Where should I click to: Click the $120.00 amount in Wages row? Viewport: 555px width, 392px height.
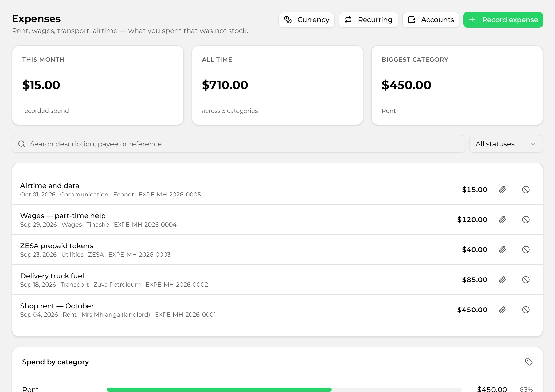click(472, 220)
